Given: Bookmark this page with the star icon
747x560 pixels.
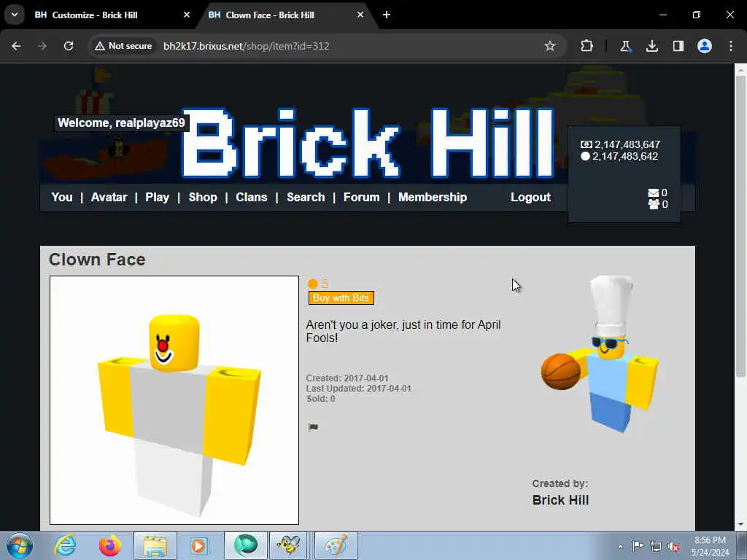Looking at the screenshot, I should coord(550,46).
